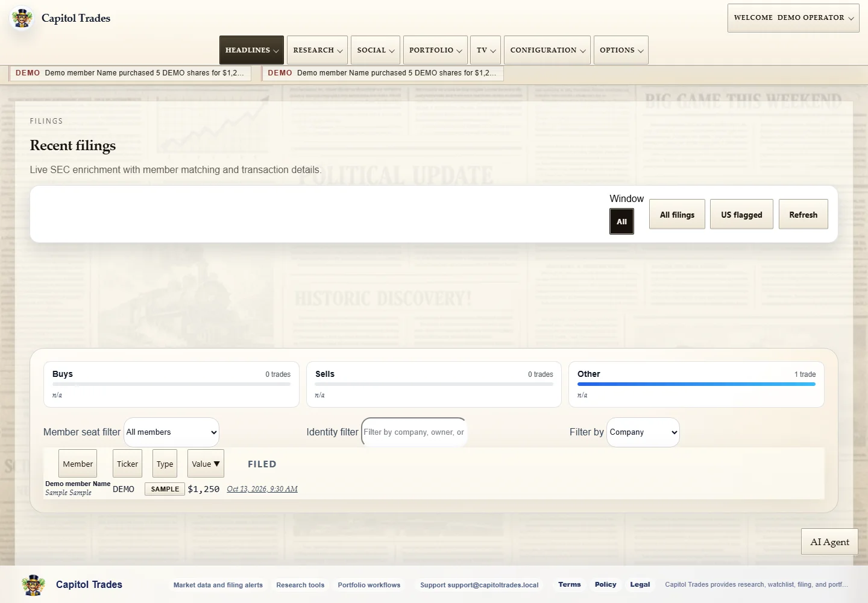
Task: Select the Demo member Name entry
Action: [x=78, y=484]
